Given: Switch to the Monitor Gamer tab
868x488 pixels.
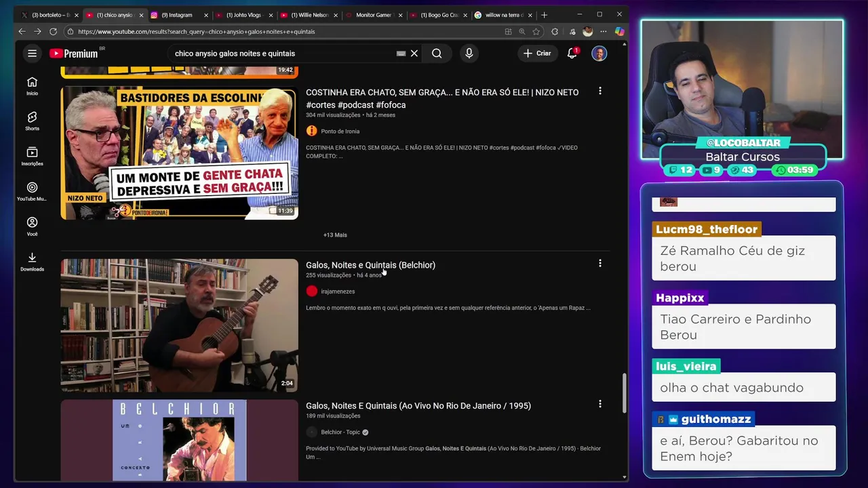Looking at the screenshot, I should tap(374, 15).
